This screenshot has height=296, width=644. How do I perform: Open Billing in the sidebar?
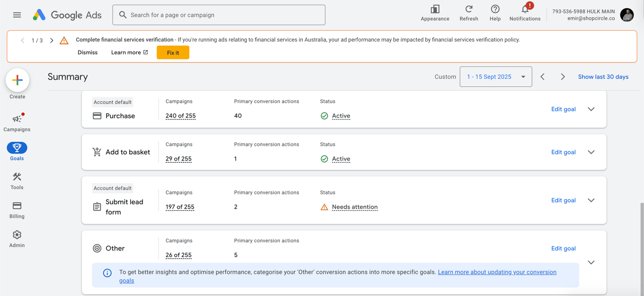click(17, 210)
